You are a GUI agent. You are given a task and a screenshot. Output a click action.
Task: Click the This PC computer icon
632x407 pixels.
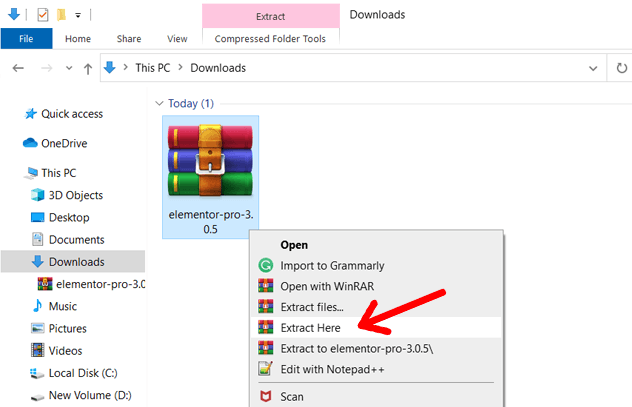31,173
